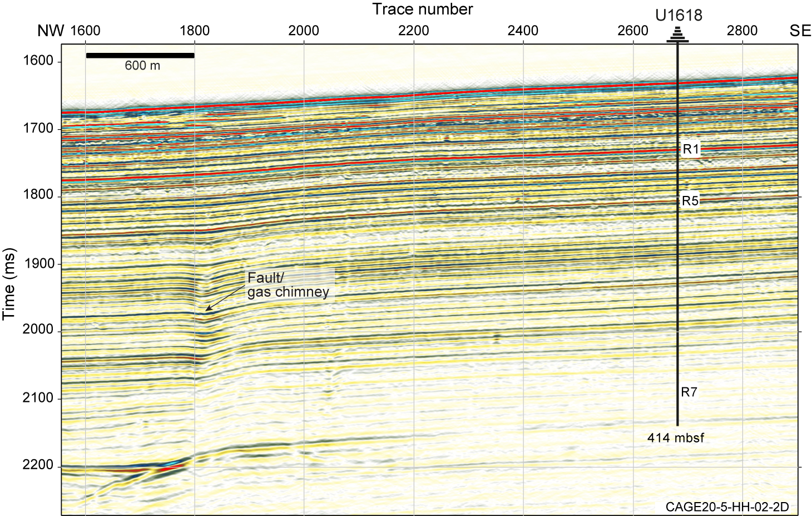Select the R7 reflector label
This screenshot has height=516, width=812.
689,392
